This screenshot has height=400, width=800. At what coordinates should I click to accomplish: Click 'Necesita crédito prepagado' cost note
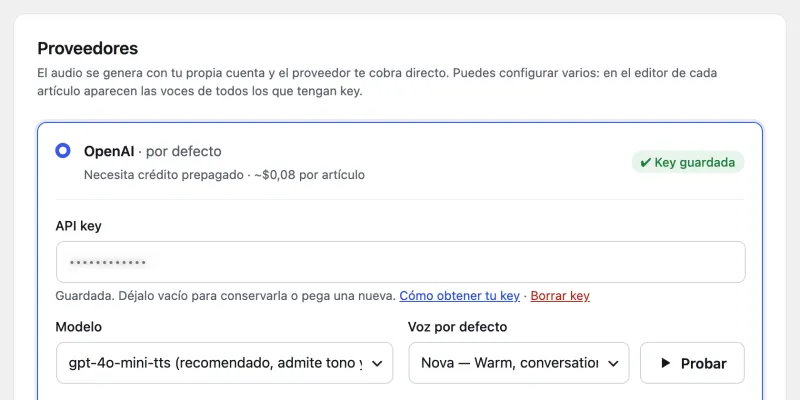tap(224, 175)
